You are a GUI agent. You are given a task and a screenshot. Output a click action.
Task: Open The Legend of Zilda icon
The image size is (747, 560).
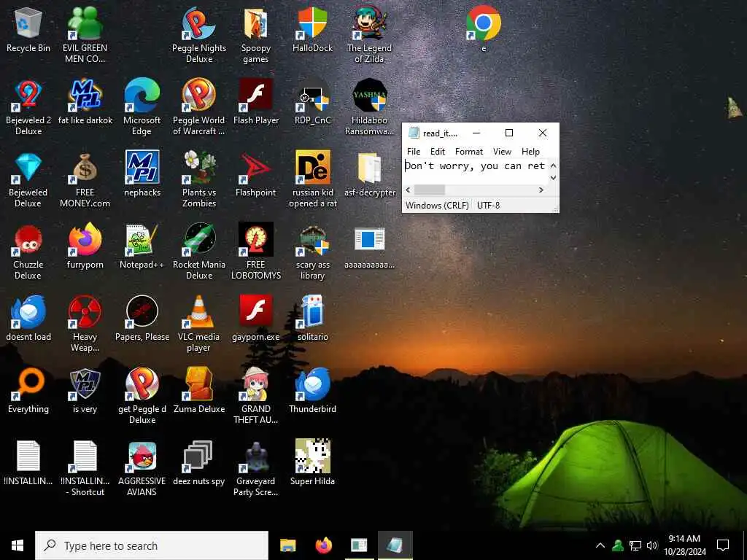coord(369,35)
